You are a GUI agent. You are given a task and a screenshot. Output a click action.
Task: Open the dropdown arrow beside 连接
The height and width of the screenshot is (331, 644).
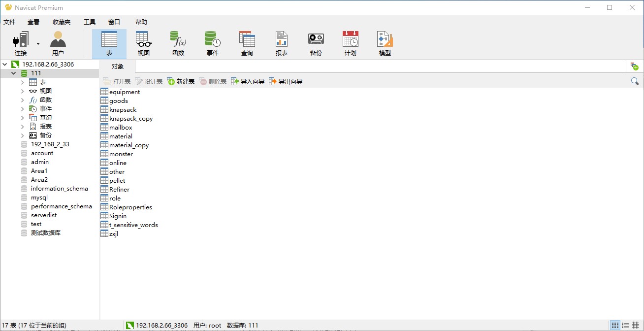(38, 44)
